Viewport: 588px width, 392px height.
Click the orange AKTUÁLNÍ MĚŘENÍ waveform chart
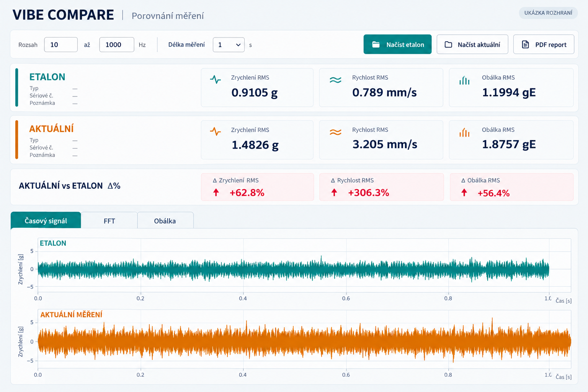(x=304, y=339)
